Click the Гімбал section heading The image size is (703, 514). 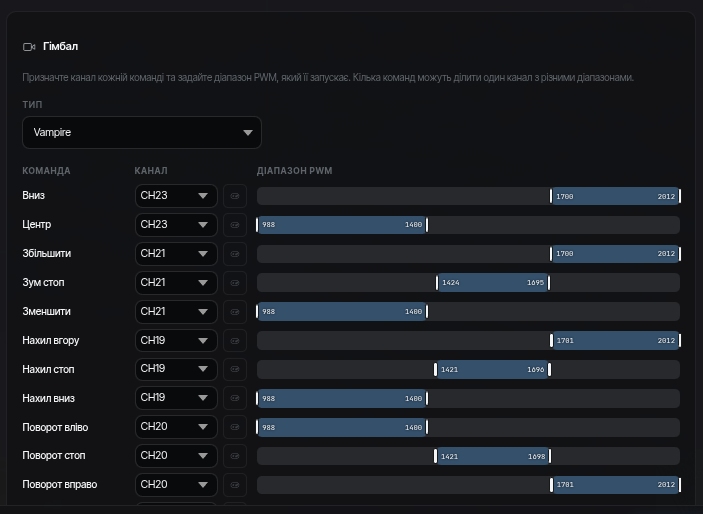tap(61, 46)
